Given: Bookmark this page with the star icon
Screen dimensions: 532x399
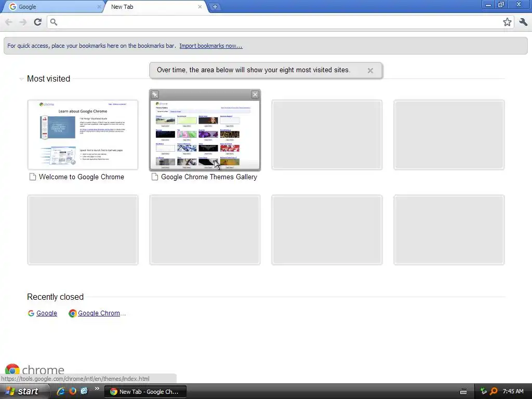Looking at the screenshot, I should point(507,22).
